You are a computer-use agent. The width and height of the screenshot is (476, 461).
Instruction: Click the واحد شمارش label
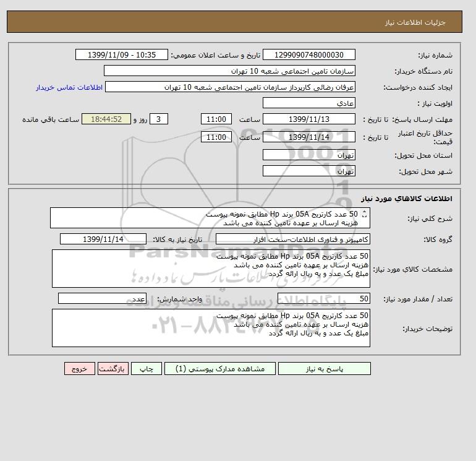click(x=179, y=299)
